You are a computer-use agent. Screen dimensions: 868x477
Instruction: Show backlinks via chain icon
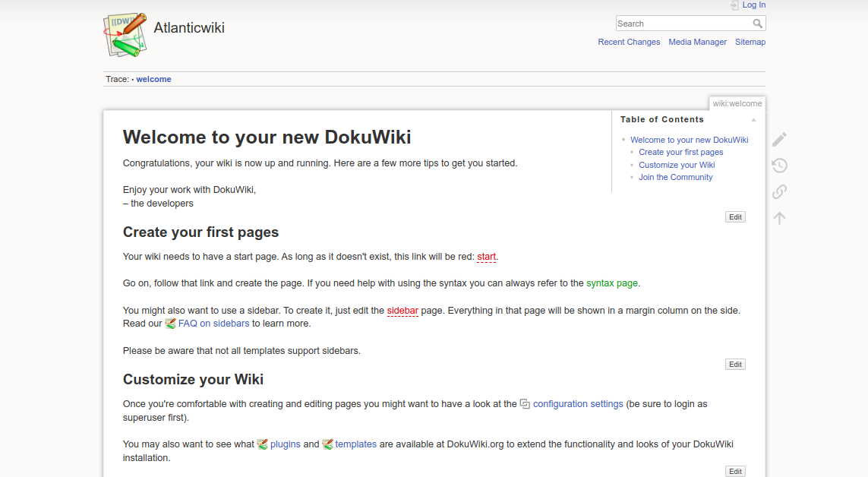click(779, 191)
